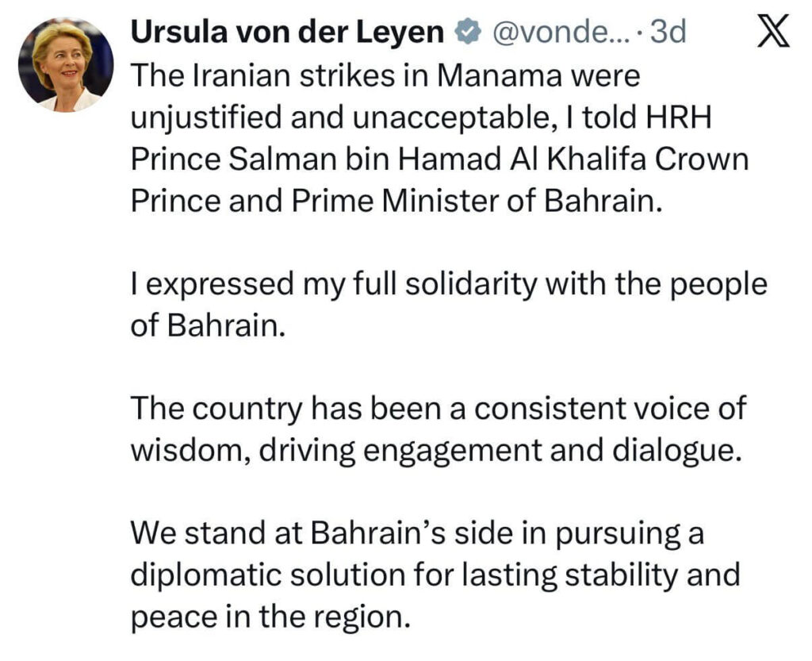
Task: Select the 'I expressed my full solidarity' paragraph
Action: 449,305
